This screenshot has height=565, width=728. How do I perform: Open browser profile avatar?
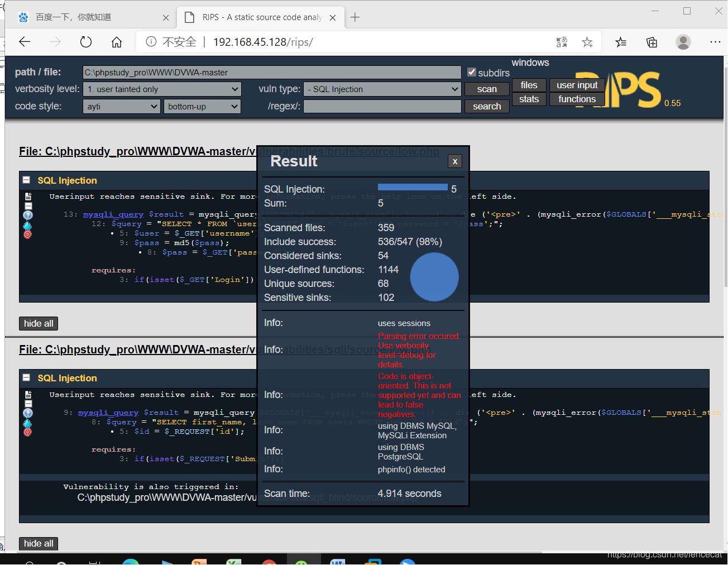(x=683, y=42)
